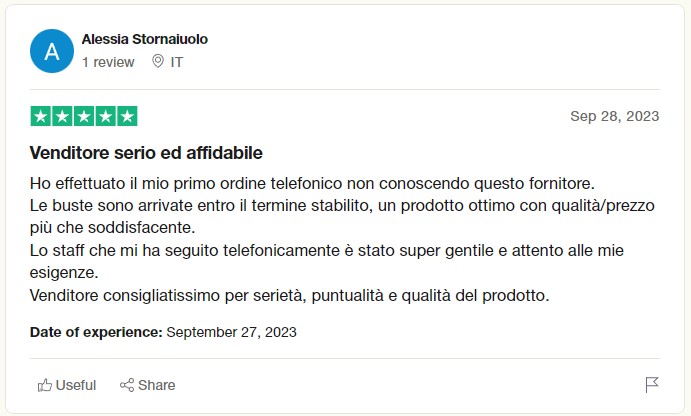Click the September 27, 2023 experience date
Screen dimensions: 691x416
[x=231, y=332]
